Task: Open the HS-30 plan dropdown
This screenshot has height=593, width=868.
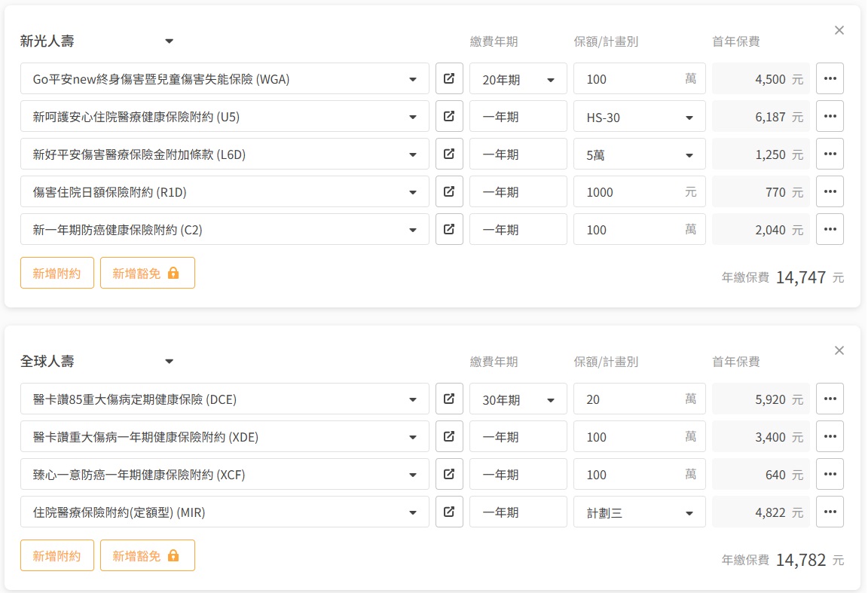Action: (x=639, y=117)
